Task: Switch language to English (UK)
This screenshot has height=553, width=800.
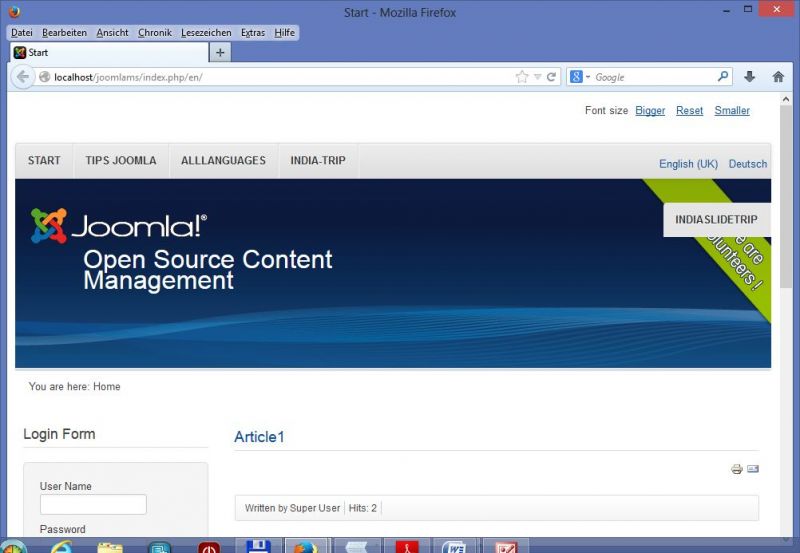Action: 688,164
